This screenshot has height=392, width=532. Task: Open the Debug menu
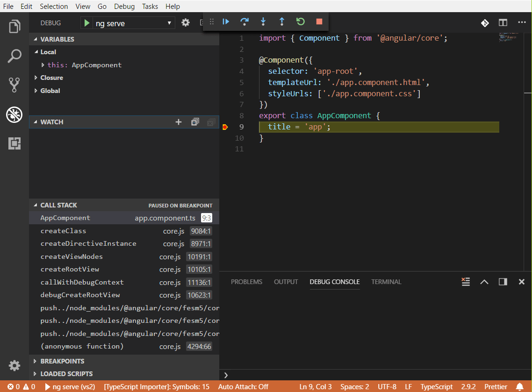click(x=124, y=6)
